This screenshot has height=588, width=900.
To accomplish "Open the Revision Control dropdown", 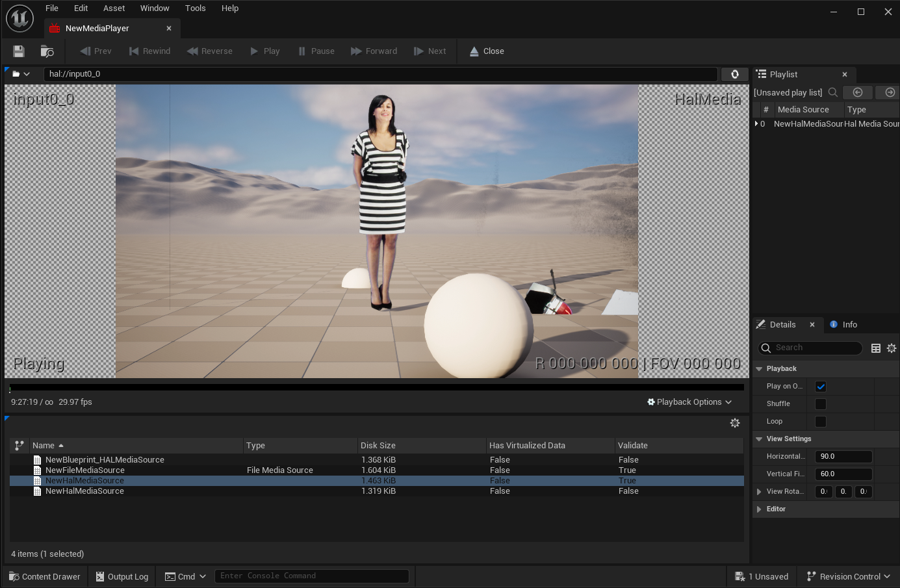I will pos(848,577).
